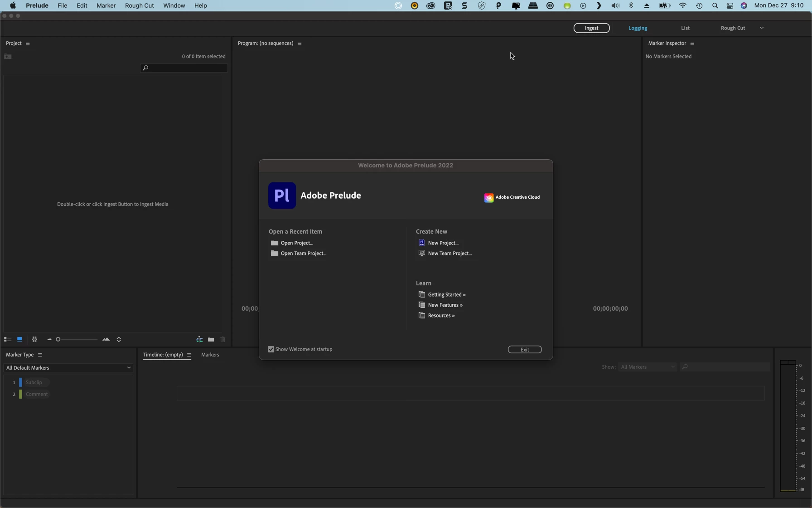Screen dimensions: 812x508
Task: Switch Project panel to thumbnail view
Action: [x=19, y=339]
